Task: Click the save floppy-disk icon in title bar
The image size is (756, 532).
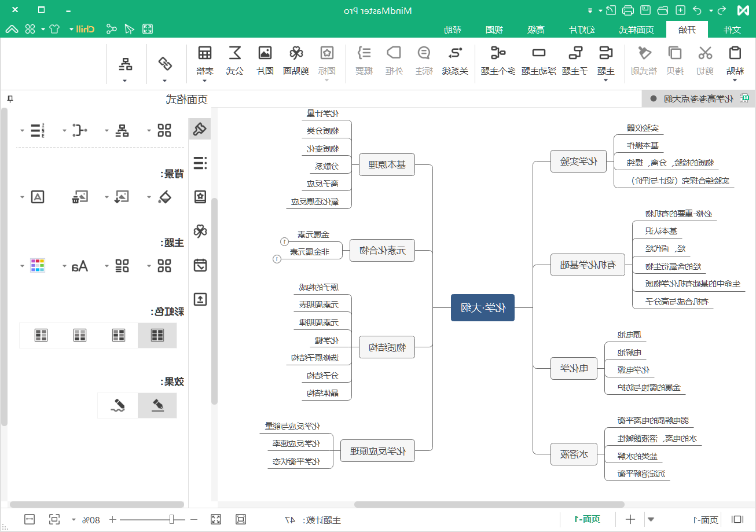Action: [645, 10]
